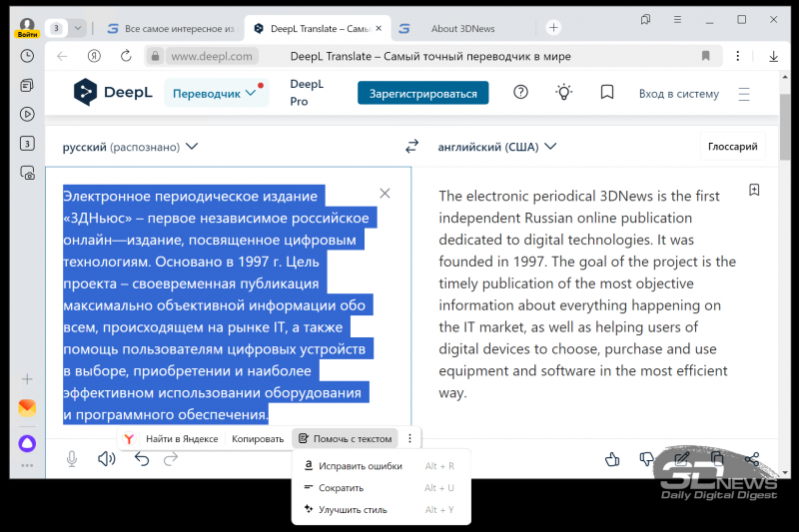Choose 'Улучшить стиль' menu entry
The image size is (799, 532).
coord(352,510)
